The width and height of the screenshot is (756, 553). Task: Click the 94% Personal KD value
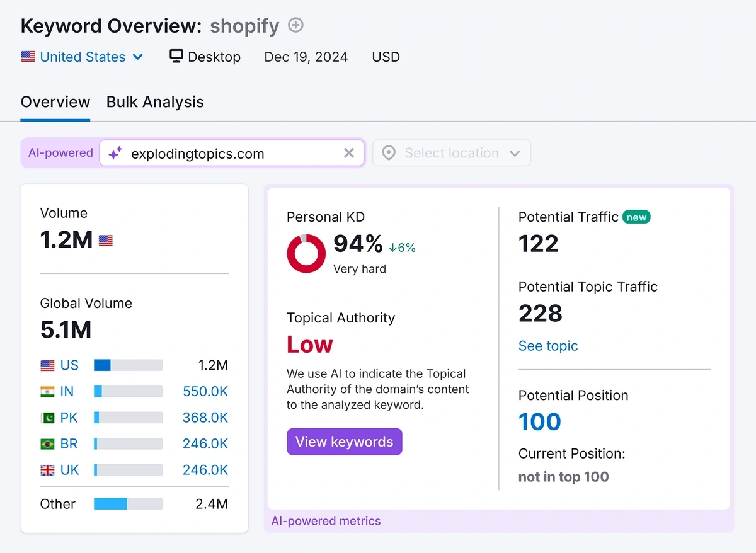point(358,243)
